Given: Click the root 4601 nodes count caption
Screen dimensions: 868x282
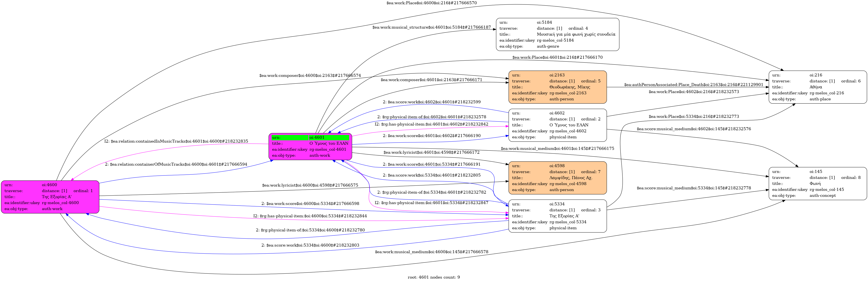Looking at the screenshot, I should click(434, 277).
